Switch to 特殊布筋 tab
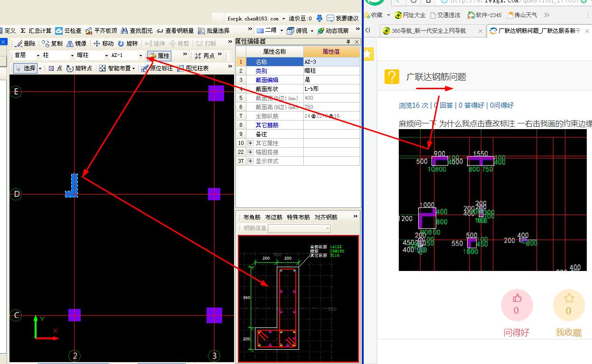Screen dimensions: 592x364 click(298, 217)
